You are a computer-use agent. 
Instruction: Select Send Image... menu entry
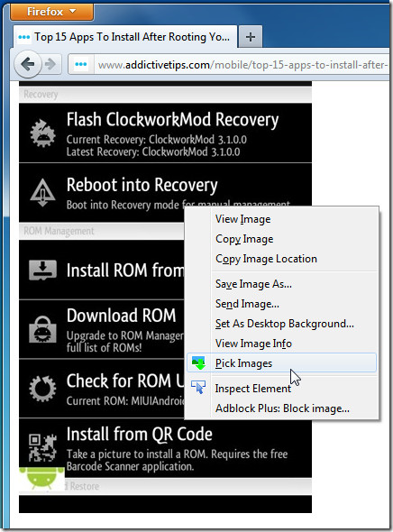click(x=247, y=304)
